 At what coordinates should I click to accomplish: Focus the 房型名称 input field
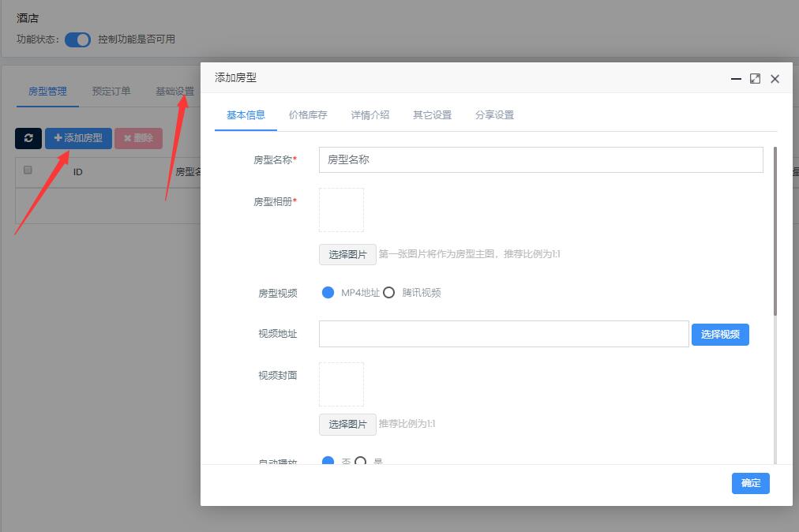click(541, 159)
